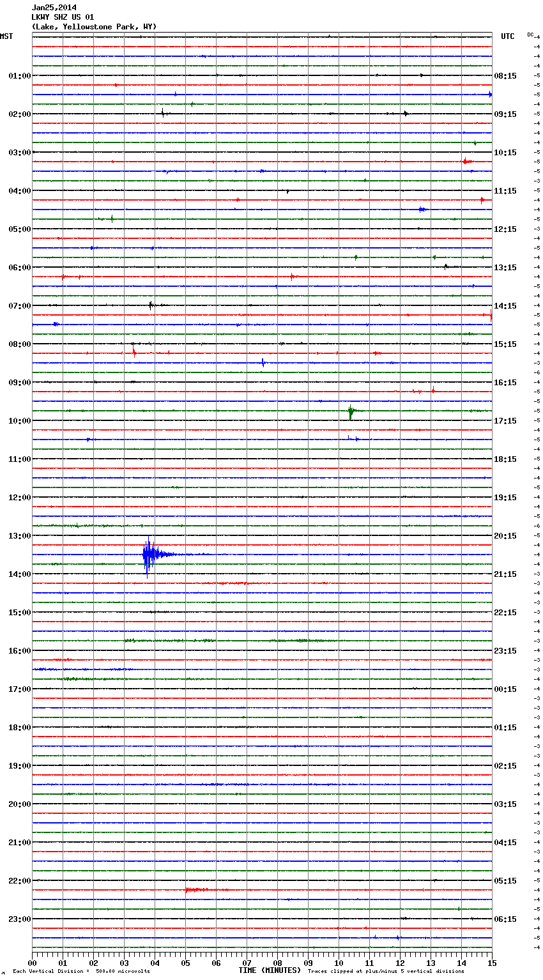
Task: Select the 01:00 MST time label
Action: [20, 76]
